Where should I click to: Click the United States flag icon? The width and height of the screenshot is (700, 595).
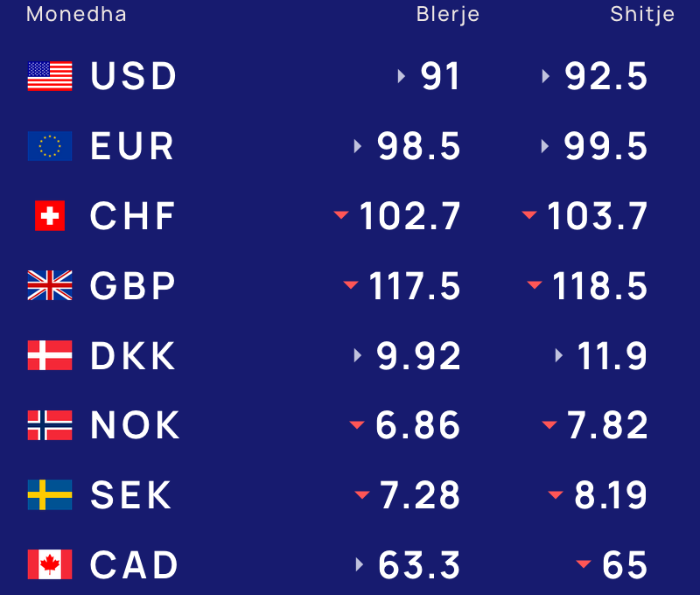[50, 76]
